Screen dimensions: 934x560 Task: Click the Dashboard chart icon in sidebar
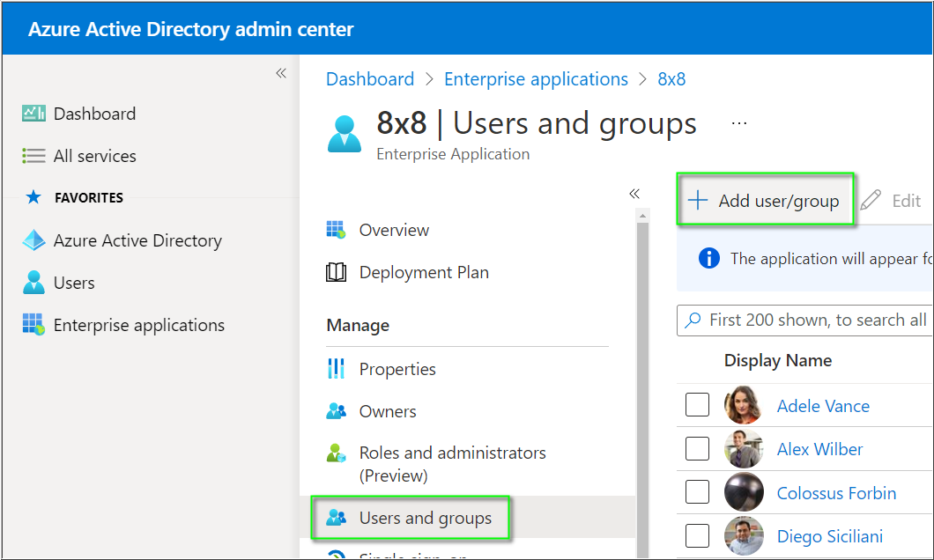click(33, 113)
